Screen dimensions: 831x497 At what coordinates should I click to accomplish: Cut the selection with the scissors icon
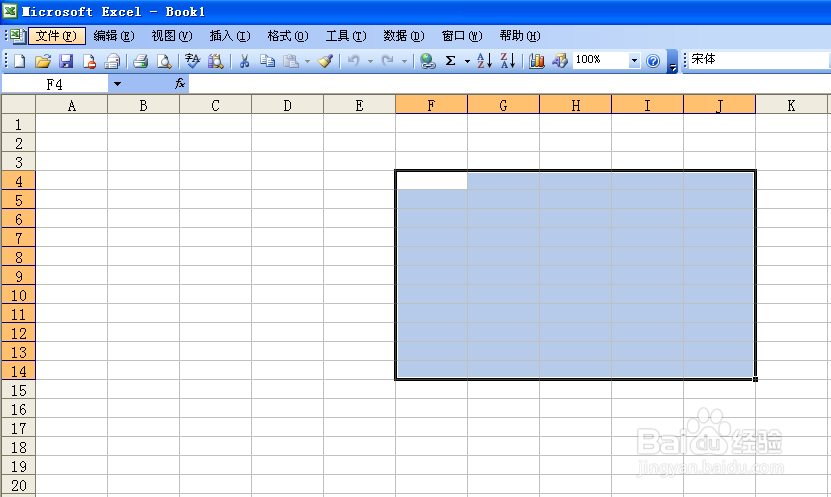244,61
